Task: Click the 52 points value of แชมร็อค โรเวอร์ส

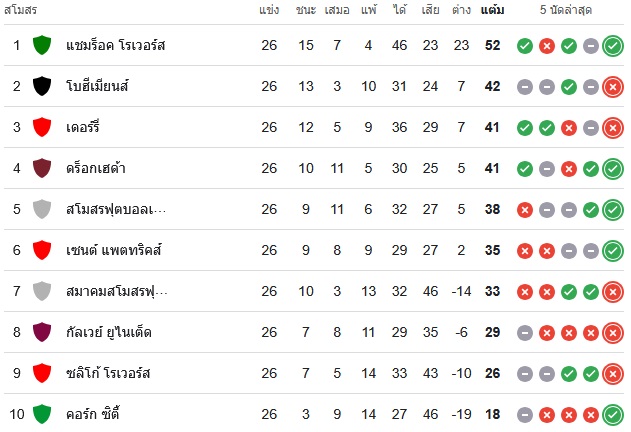Action: pyautogui.click(x=492, y=45)
